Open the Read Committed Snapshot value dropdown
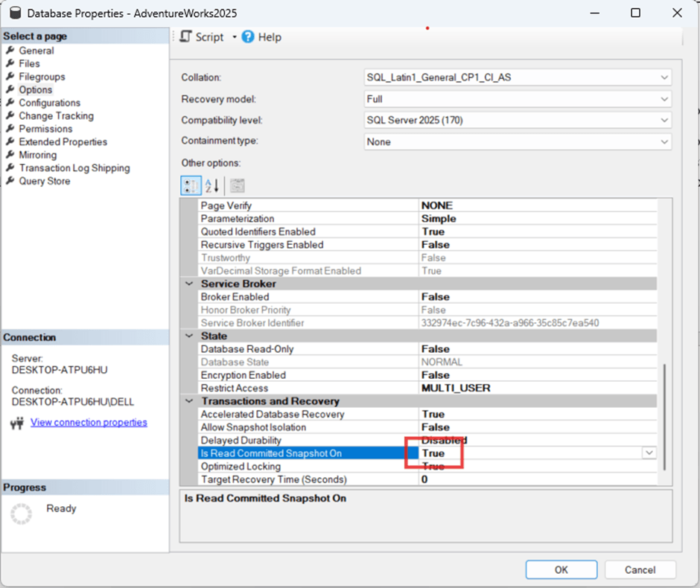Screen dimensions: 700x588 click(x=649, y=453)
